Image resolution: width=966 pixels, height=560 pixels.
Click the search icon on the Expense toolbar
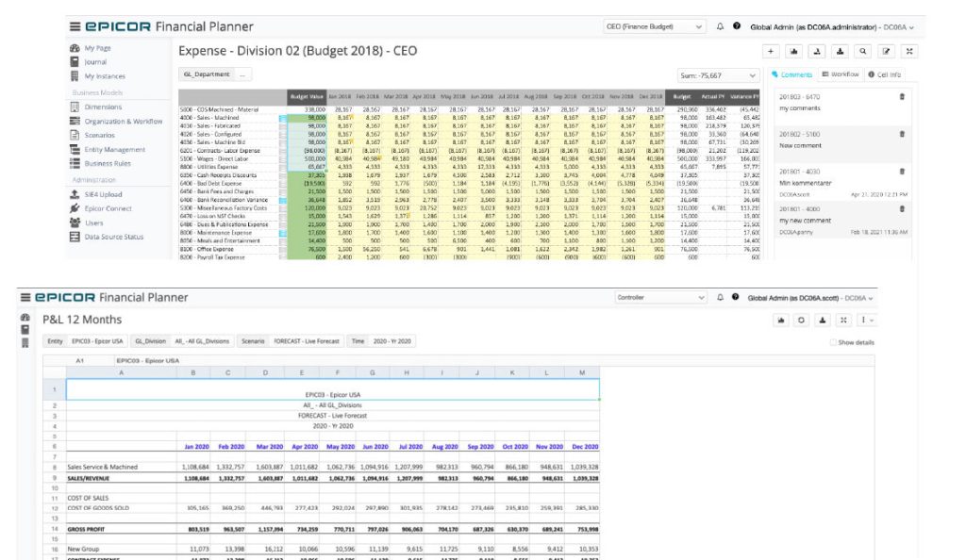point(862,51)
